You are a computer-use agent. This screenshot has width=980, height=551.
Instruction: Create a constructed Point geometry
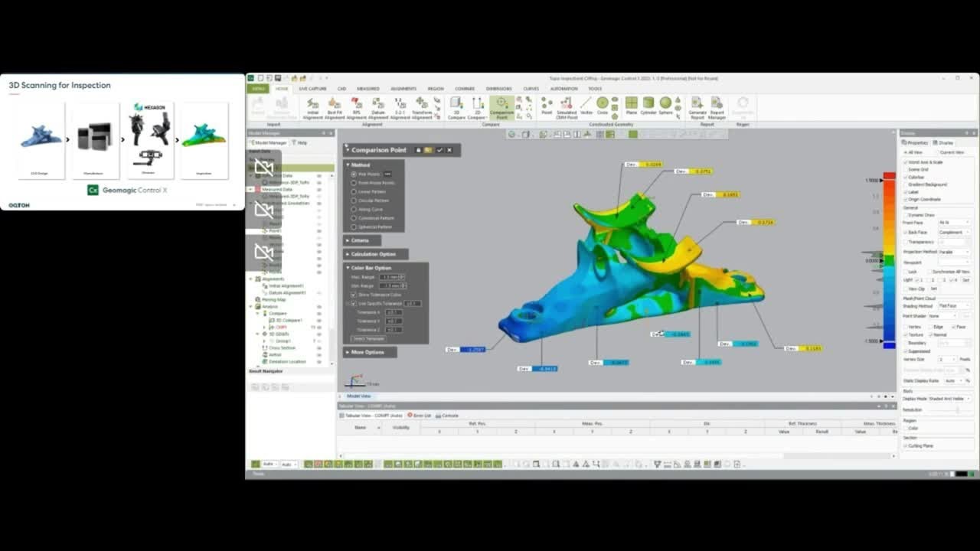point(547,106)
